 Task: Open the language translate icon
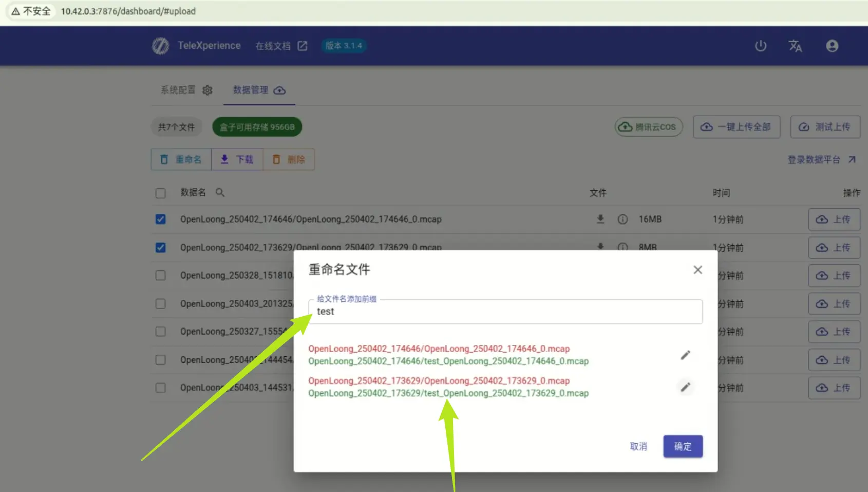click(x=795, y=46)
